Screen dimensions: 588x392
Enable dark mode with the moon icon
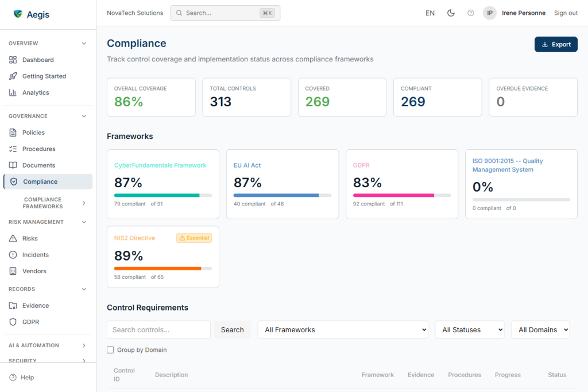(x=451, y=12)
